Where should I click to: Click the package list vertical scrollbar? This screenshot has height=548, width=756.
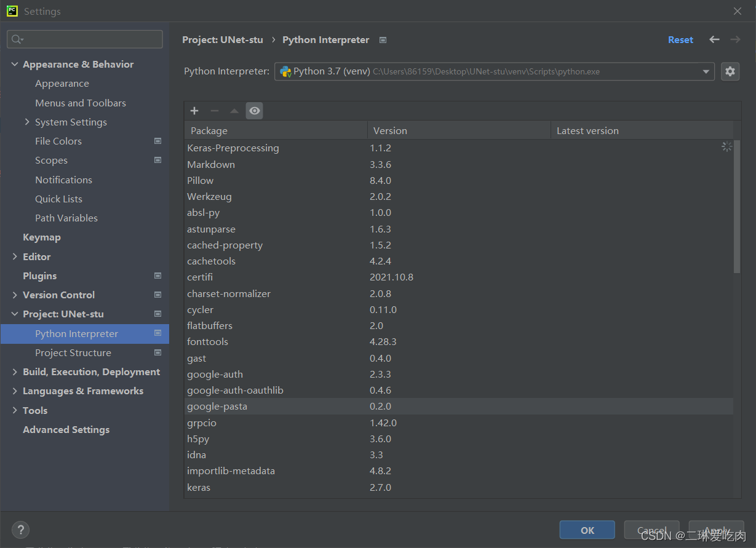pyautogui.click(x=737, y=206)
